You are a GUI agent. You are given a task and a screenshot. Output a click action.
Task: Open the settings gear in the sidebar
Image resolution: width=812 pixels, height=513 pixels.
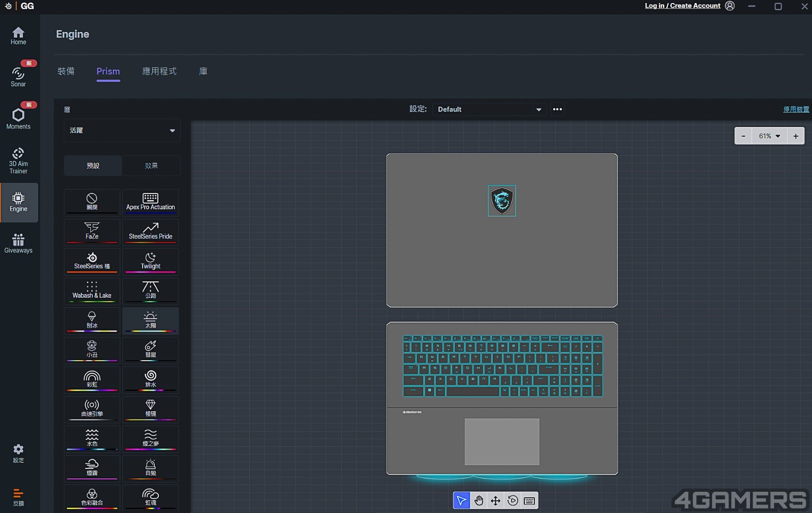[x=18, y=453]
